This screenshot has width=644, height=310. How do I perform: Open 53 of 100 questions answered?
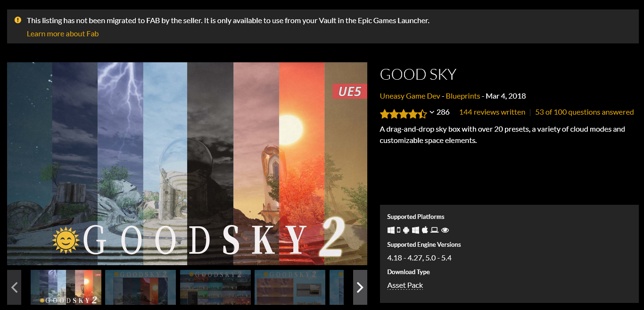click(585, 112)
